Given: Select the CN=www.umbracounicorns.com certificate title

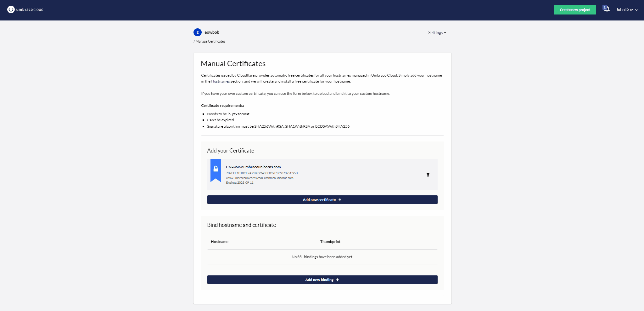Looking at the screenshot, I should pyautogui.click(x=253, y=167).
